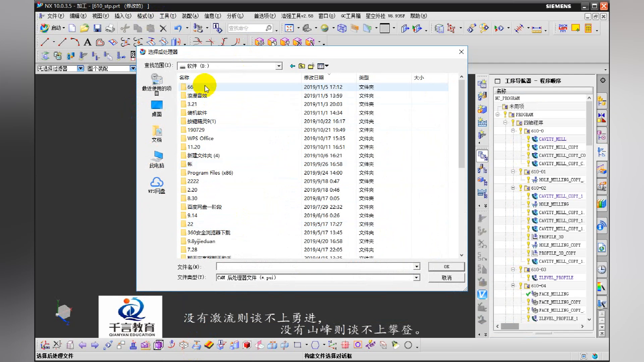Screen dimensions: 644x362
Task: Open the 插入(S) menu
Action: 123,16
